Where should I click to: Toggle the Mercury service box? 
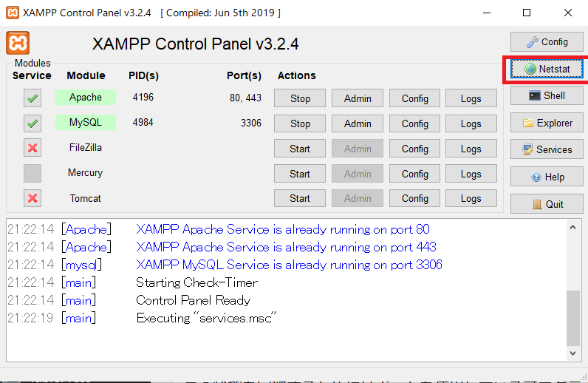coord(33,173)
